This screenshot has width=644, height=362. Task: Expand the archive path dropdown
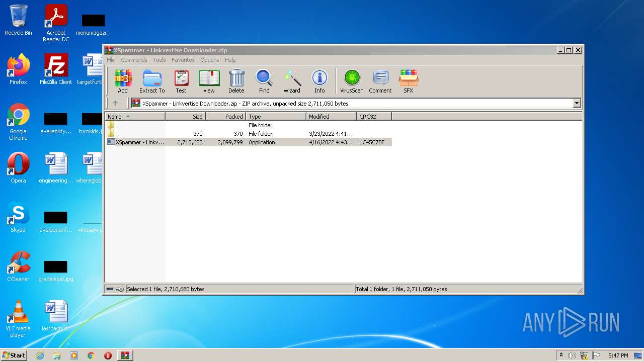tap(577, 103)
